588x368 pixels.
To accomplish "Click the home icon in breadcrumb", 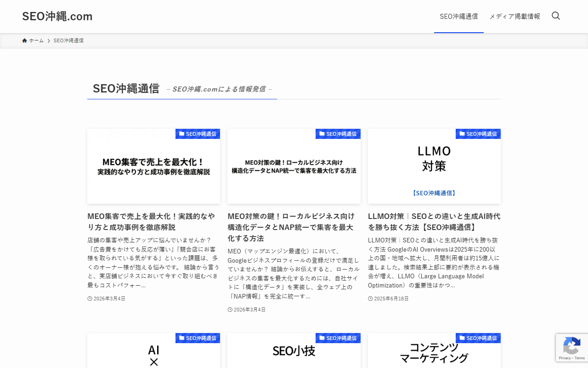I will [25, 40].
